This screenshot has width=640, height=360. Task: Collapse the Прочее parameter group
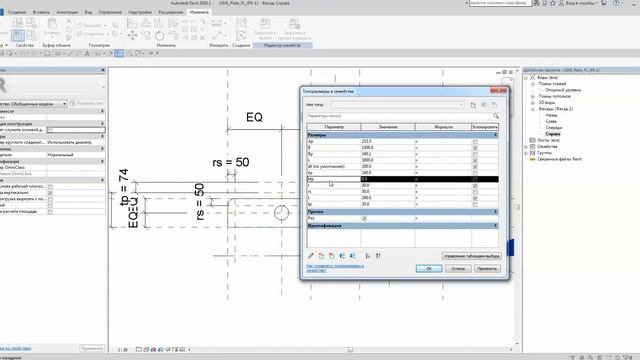[x=496, y=211]
